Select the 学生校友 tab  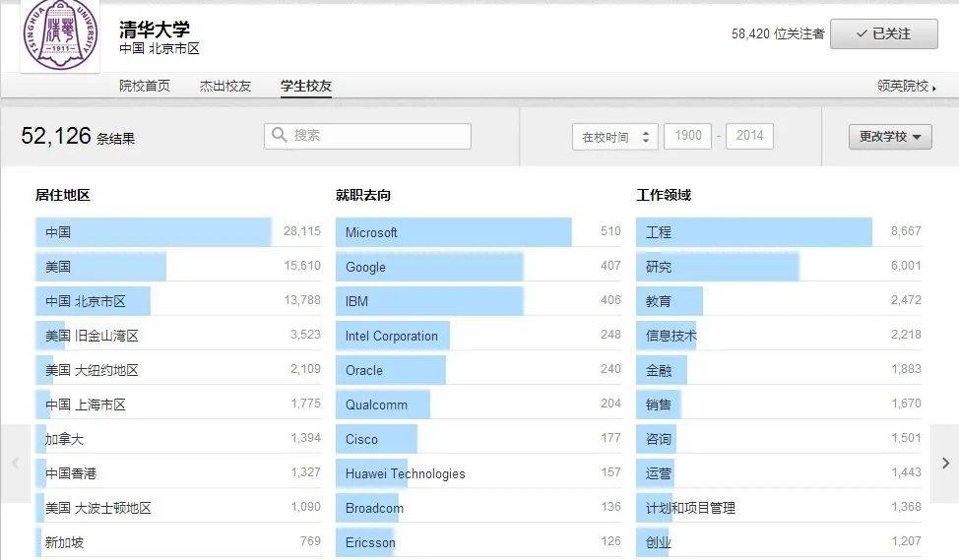pyautogui.click(x=306, y=87)
